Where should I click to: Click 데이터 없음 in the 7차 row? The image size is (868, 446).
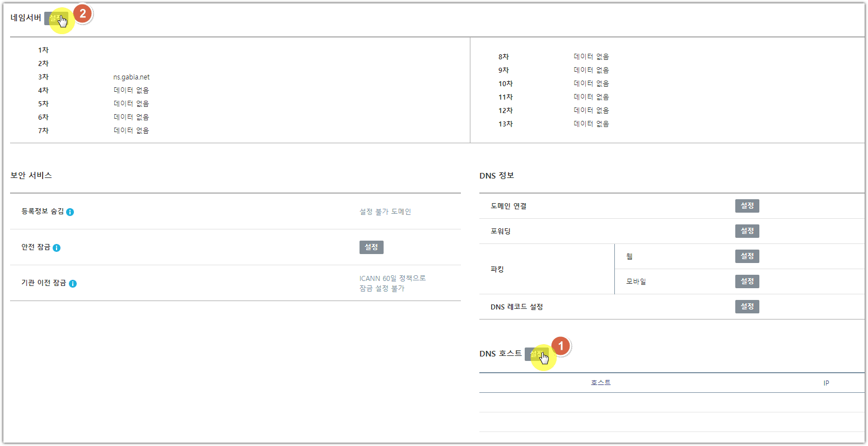point(132,130)
